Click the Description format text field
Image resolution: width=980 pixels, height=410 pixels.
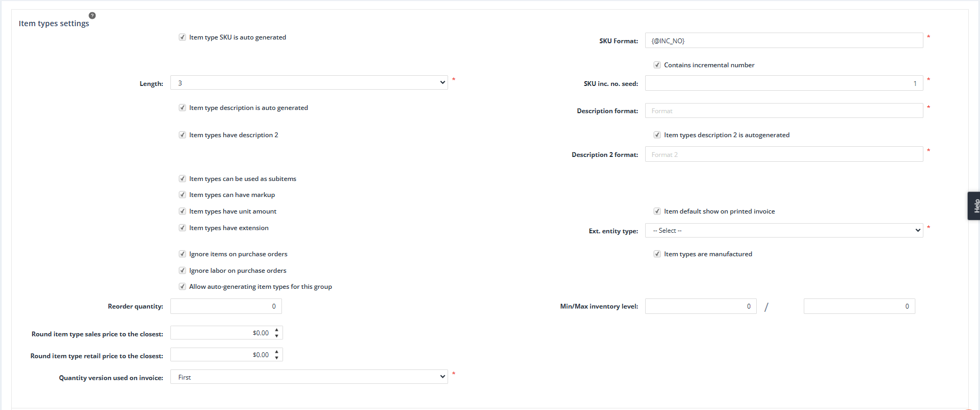[783, 111]
